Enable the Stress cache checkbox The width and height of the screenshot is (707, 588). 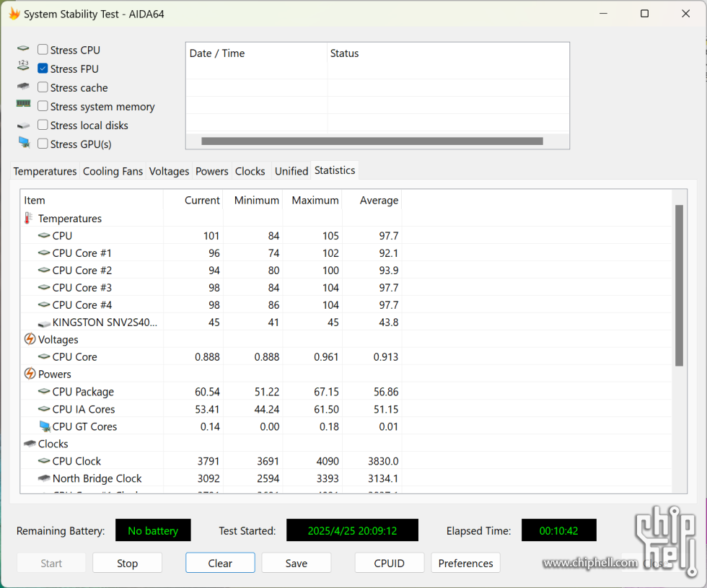(x=43, y=87)
